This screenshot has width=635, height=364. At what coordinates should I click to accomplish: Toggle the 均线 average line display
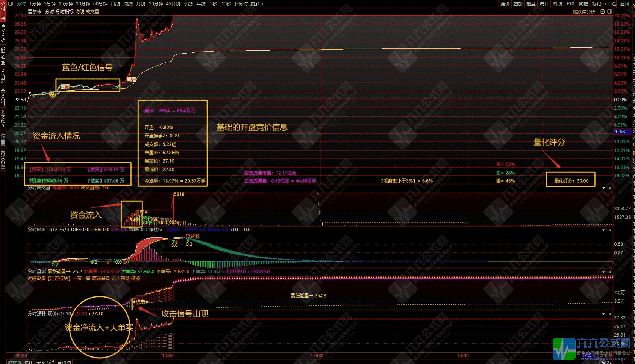click(80, 12)
